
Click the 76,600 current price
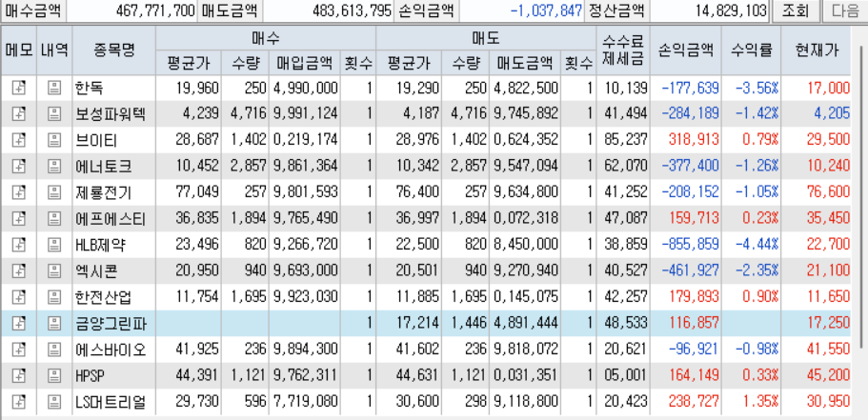tap(828, 192)
